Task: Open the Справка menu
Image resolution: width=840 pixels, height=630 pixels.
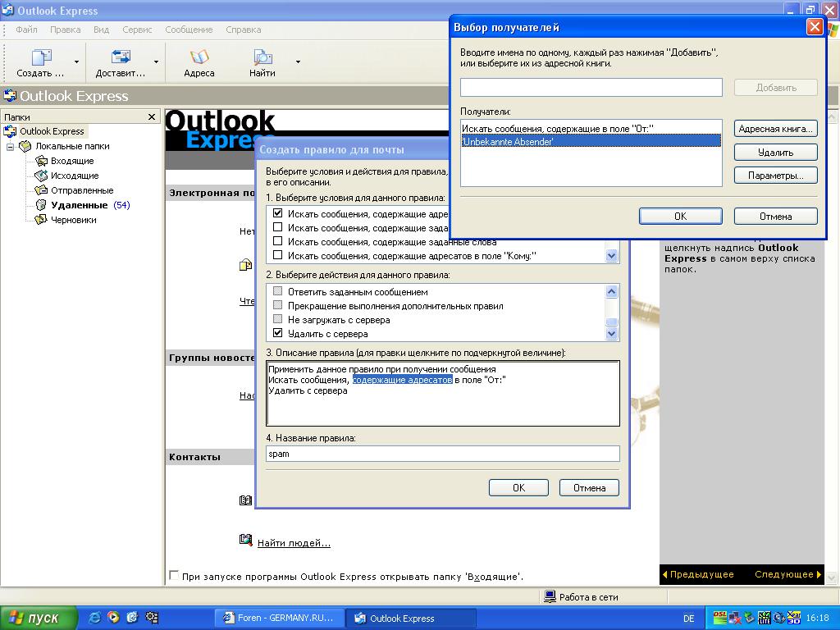Action: (x=243, y=30)
